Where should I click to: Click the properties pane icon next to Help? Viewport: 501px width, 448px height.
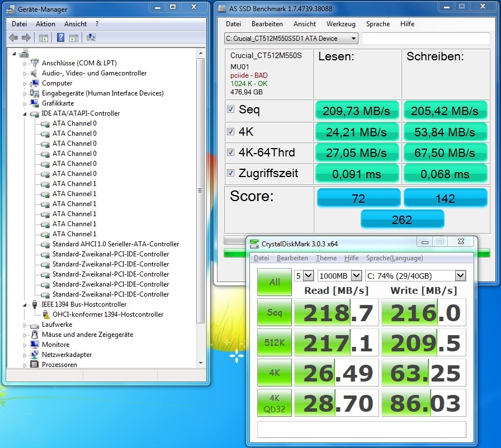(x=74, y=39)
